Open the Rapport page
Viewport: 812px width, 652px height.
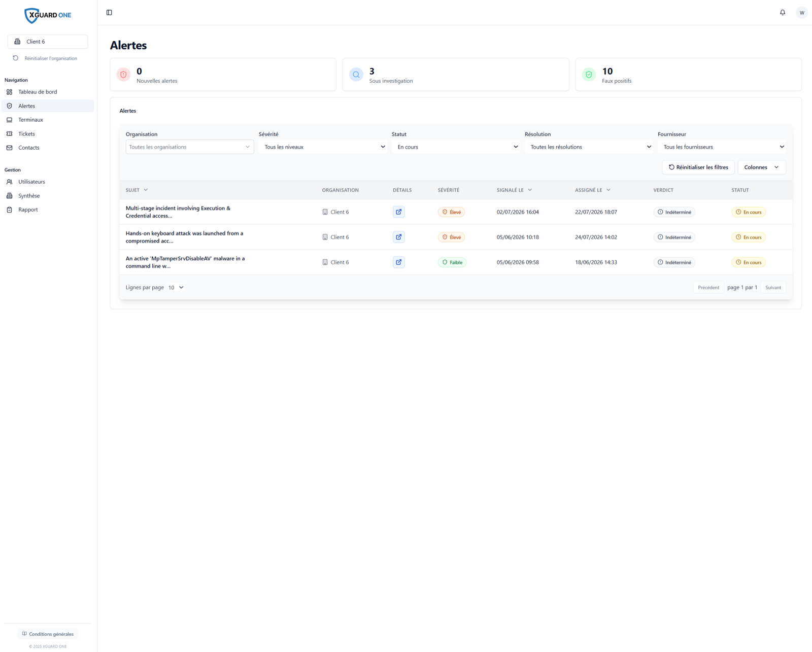pos(48,210)
